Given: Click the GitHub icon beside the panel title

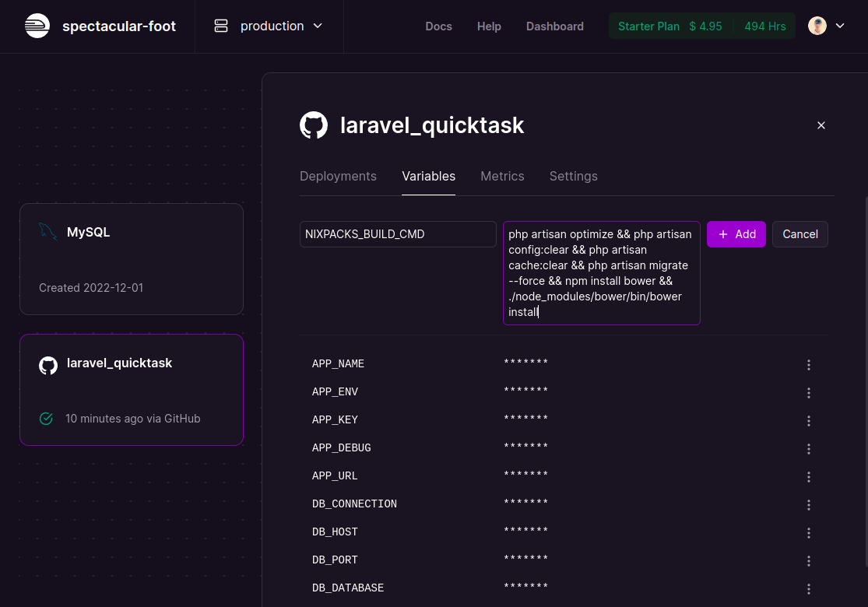Looking at the screenshot, I should [314, 125].
